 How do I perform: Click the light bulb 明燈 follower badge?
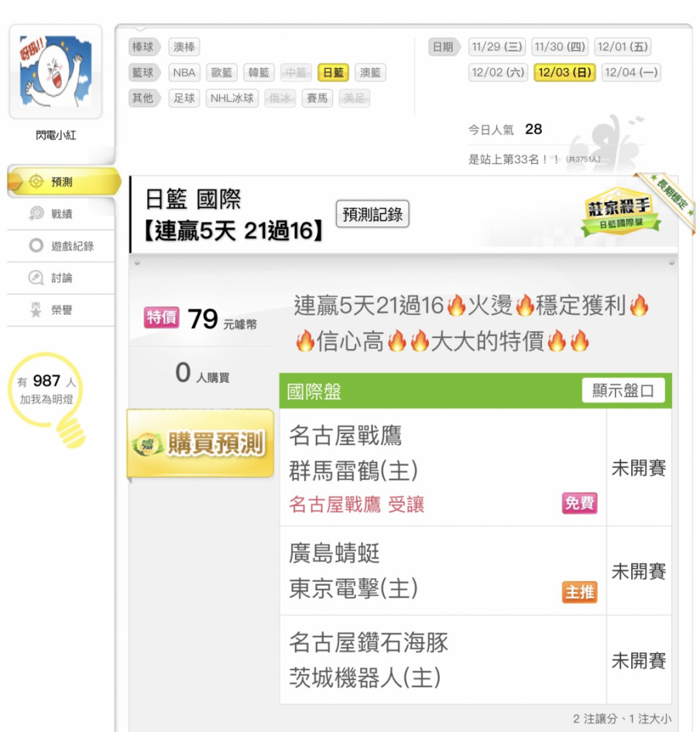47,398
